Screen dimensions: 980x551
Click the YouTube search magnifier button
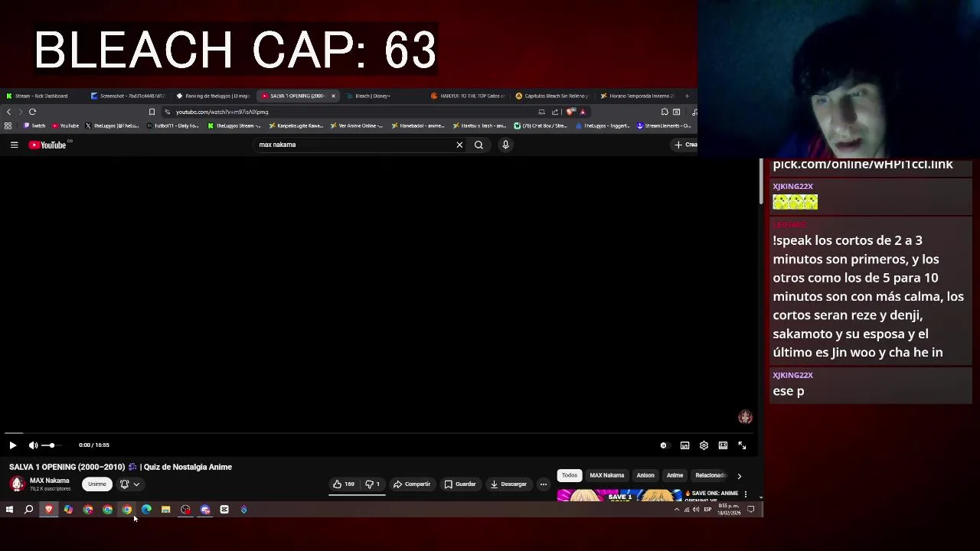point(479,145)
